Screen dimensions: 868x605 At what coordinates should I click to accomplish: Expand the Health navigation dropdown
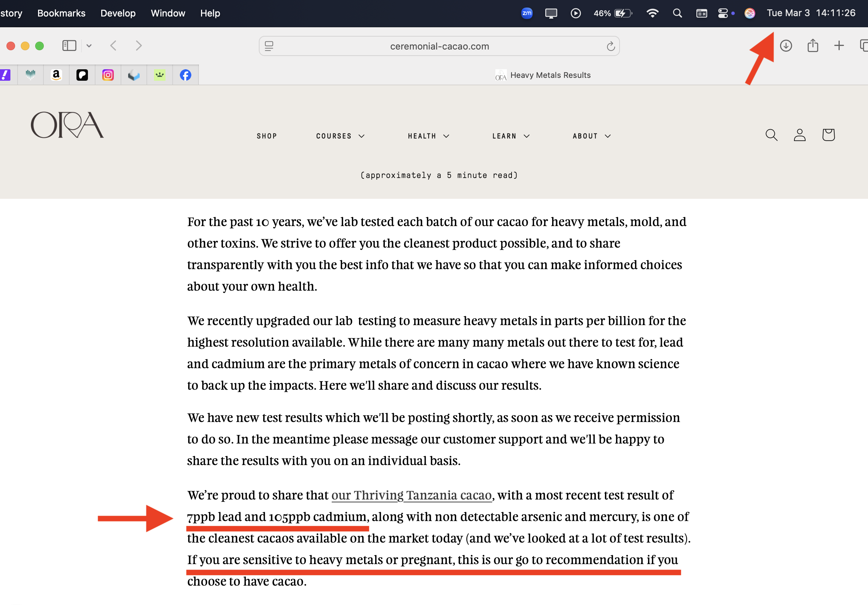[x=428, y=136]
